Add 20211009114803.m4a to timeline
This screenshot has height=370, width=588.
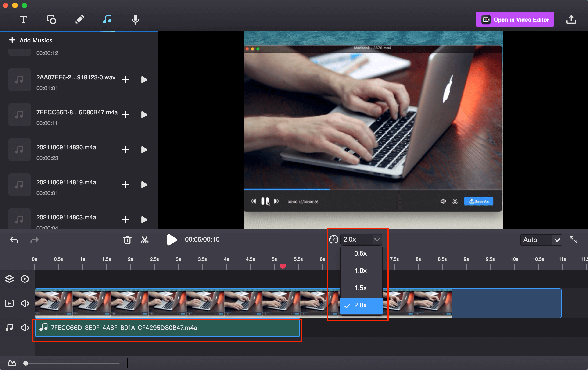[x=125, y=219]
